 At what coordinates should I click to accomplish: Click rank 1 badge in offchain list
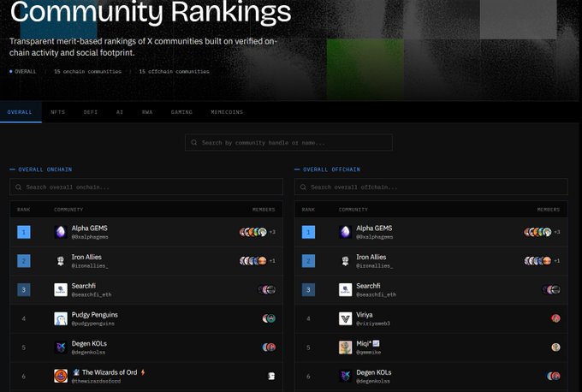click(308, 232)
